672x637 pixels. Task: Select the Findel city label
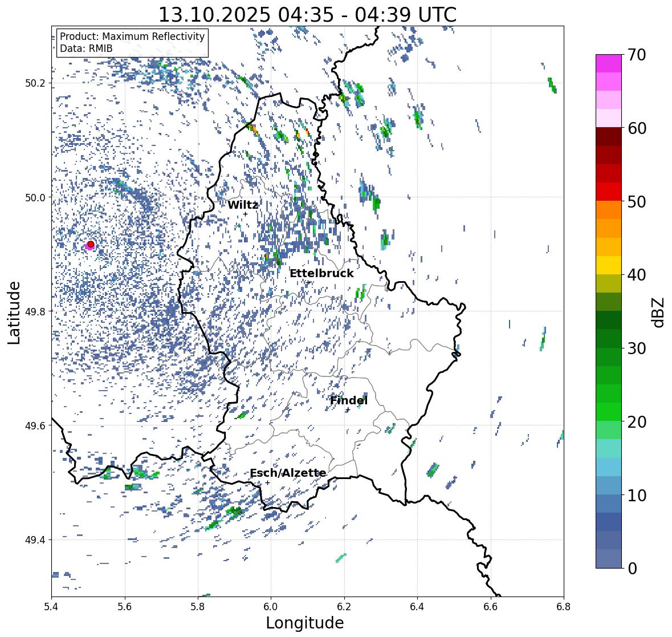[x=349, y=400]
